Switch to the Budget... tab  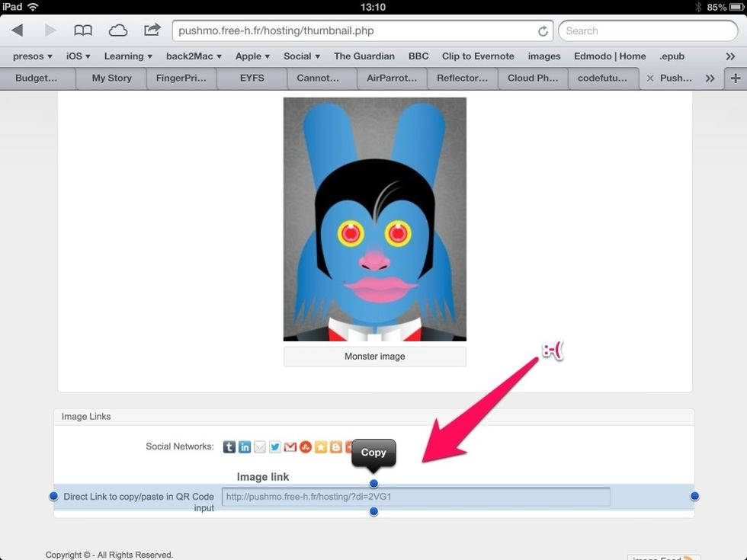(37, 78)
